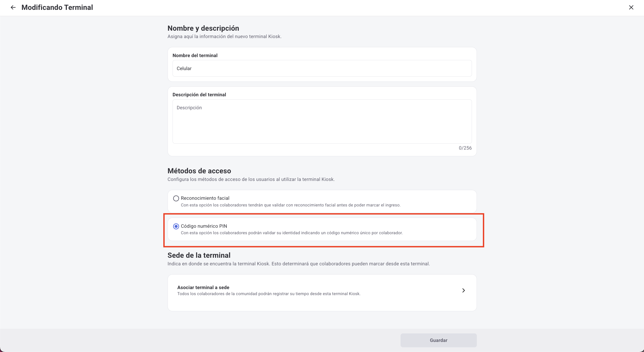644x352 pixels.
Task: Click the back arrow beside Modificando Terminal
Action: [x=13, y=8]
